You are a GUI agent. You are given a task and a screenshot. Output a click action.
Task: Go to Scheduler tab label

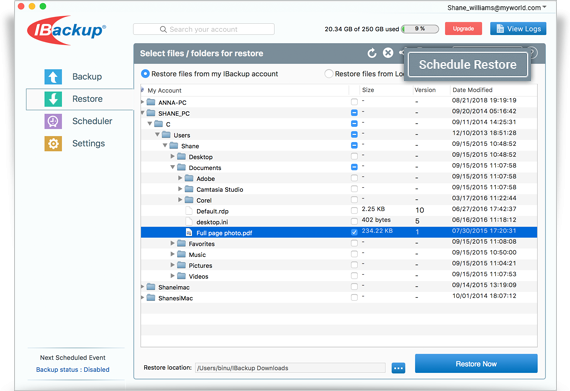point(92,121)
